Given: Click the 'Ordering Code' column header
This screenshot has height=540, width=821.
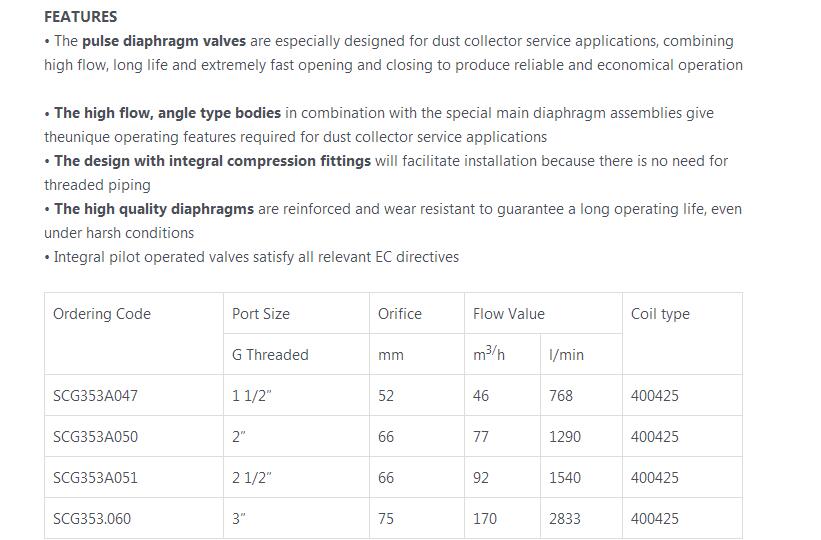Looking at the screenshot, I should (102, 314).
